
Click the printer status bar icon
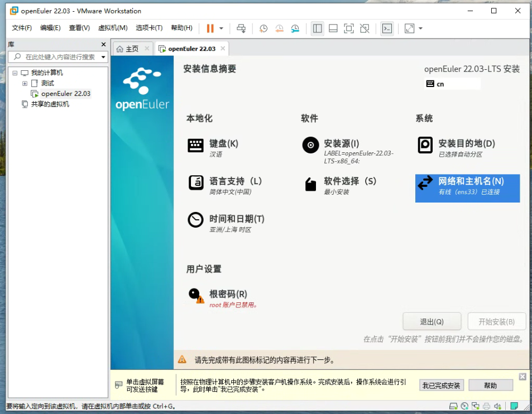click(487, 406)
